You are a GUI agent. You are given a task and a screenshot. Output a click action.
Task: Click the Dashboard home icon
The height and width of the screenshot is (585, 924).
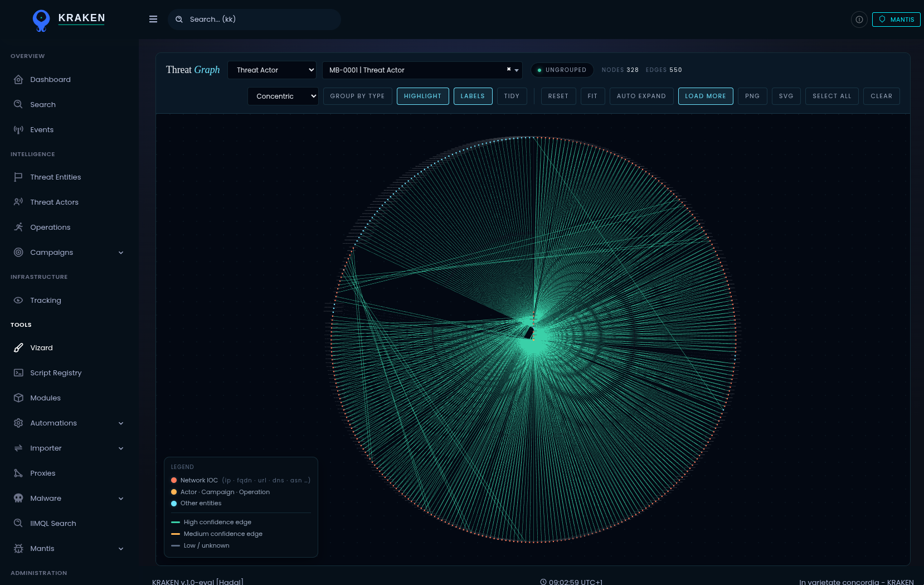point(18,80)
